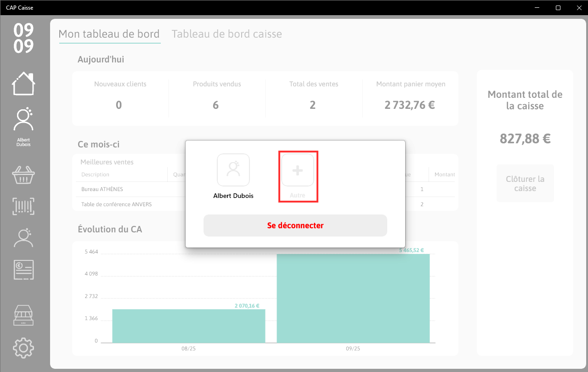Screen dimensions: 588x372
Task: Switch to Tableau de bord caisse tab
Action: tap(227, 34)
